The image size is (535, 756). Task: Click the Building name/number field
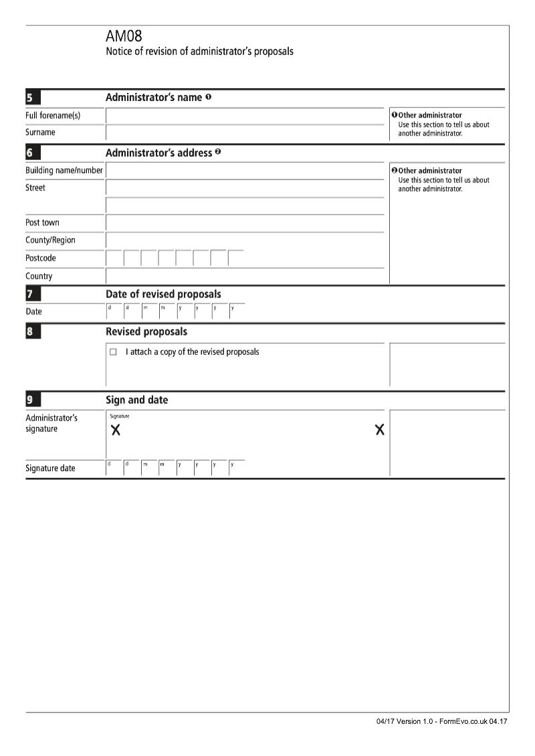[245, 171]
